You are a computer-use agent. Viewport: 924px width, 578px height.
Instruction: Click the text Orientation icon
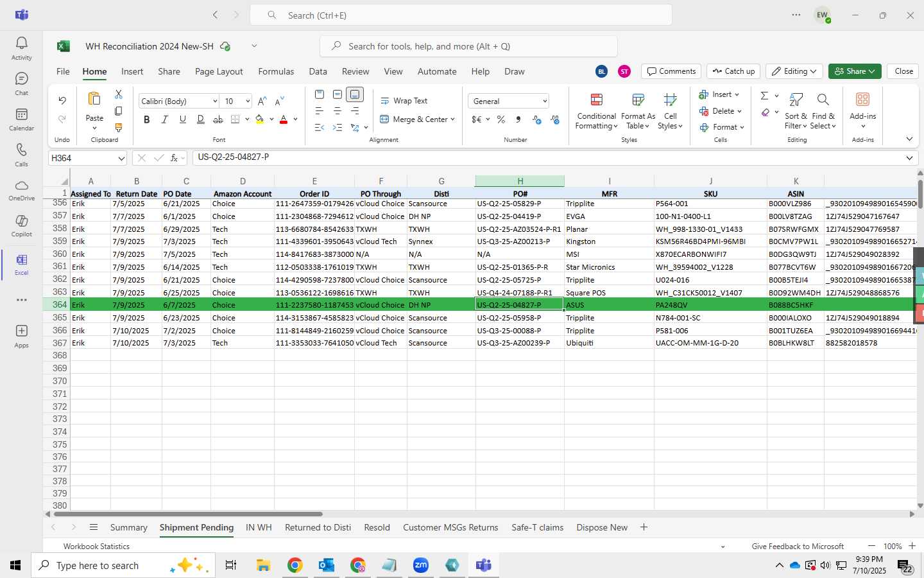[355, 128]
